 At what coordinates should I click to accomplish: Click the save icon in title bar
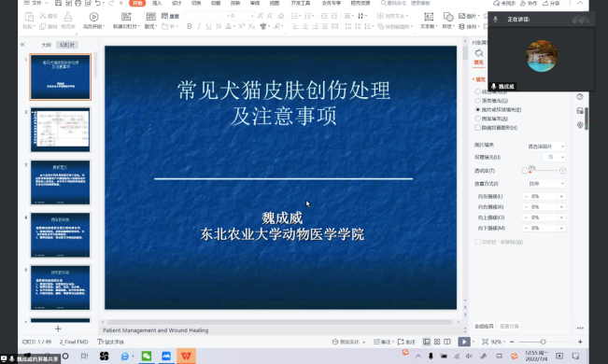[58, 3]
